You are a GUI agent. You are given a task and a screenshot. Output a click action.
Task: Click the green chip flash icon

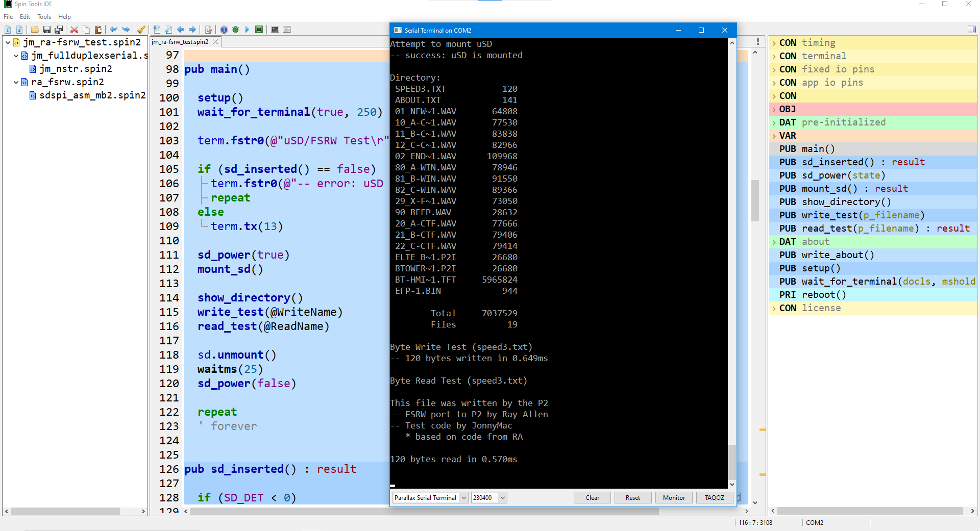point(259,30)
